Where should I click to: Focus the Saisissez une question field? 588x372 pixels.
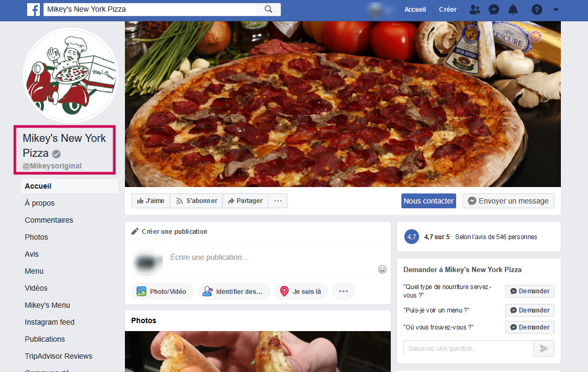coord(468,349)
